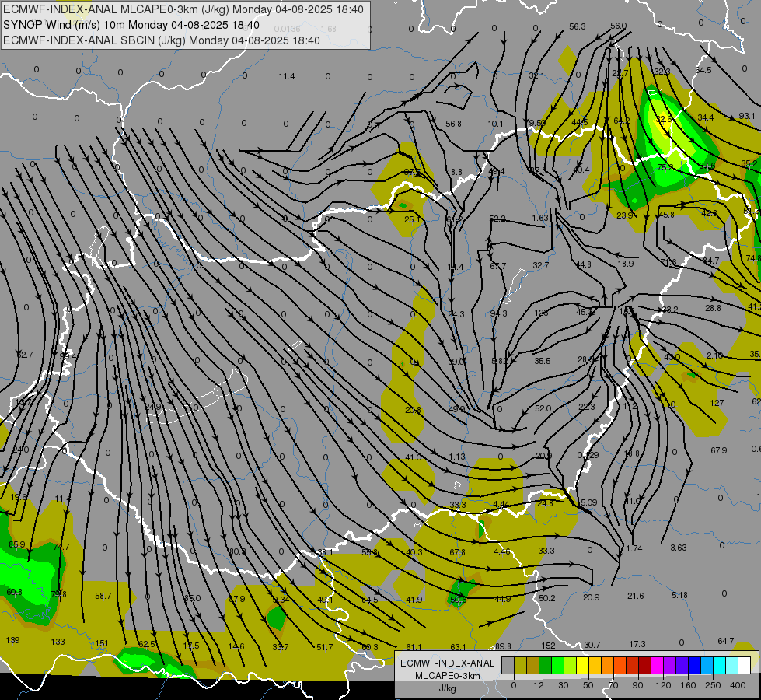This screenshot has width=761, height=700.
Task: Click the map value 5.18
Action: pyautogui.click(x=679, y=594)
